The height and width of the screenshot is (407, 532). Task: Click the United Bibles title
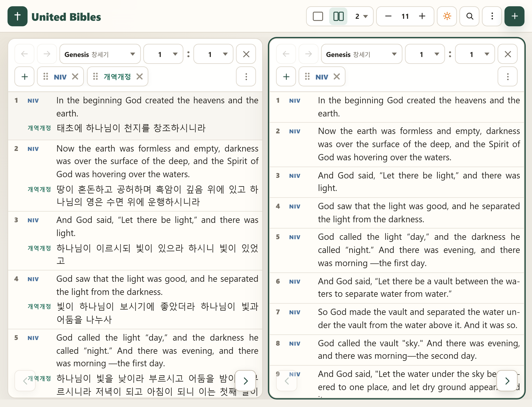pos(66,17)
